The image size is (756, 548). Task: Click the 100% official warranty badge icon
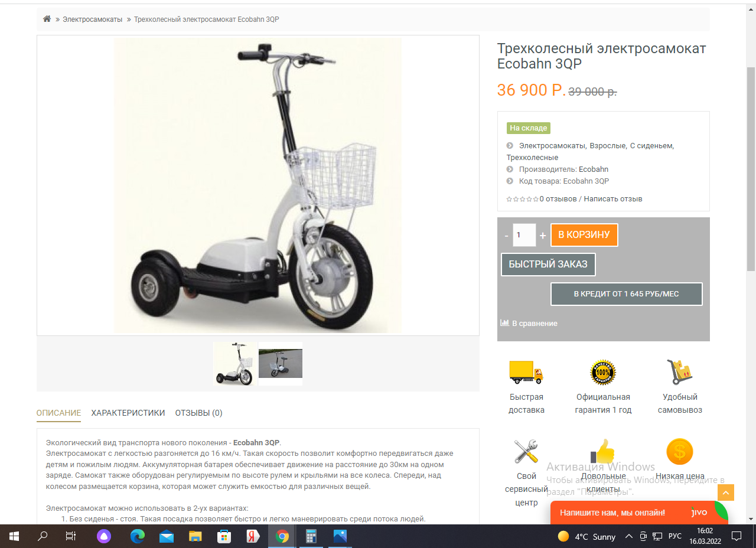[603, 373]
